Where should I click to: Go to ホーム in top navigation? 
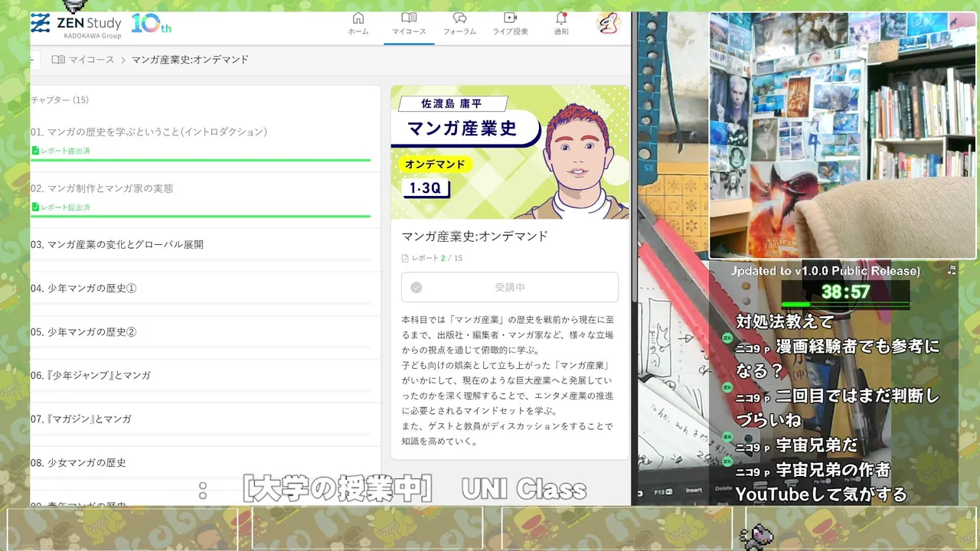[x=358, y=24]
